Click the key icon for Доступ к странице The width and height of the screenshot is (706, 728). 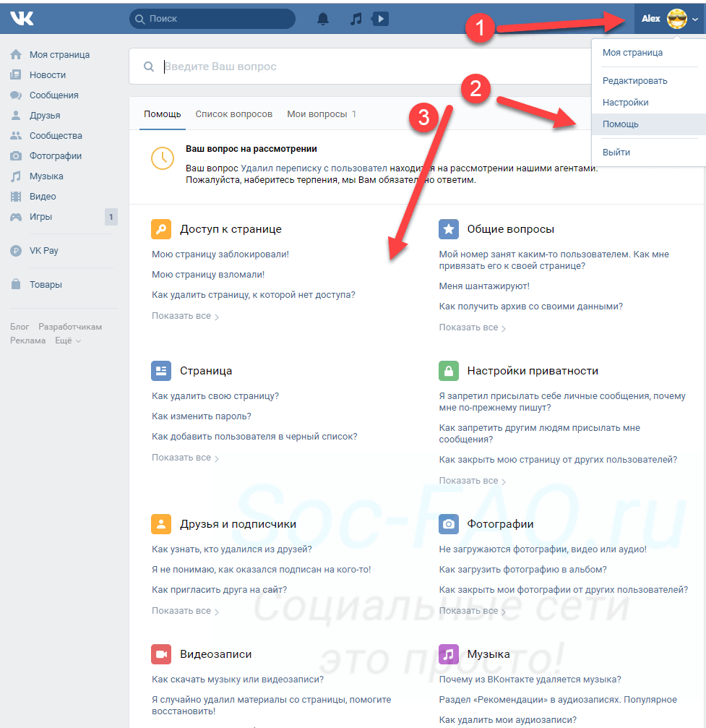[x=161, y=229]
